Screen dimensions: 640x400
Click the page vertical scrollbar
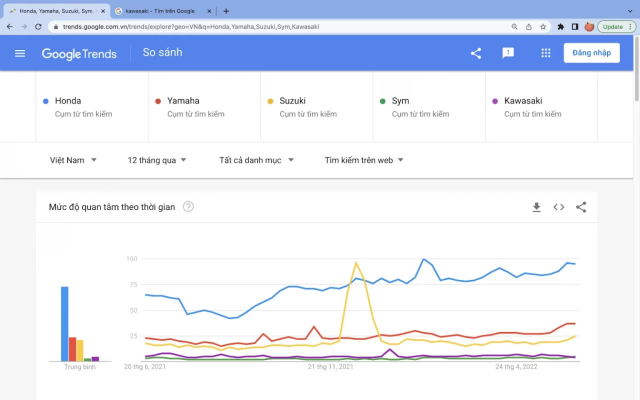click(636, 69)
